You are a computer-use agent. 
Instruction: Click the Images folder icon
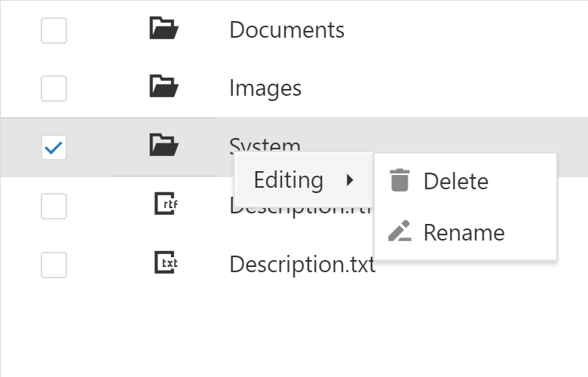164,86
